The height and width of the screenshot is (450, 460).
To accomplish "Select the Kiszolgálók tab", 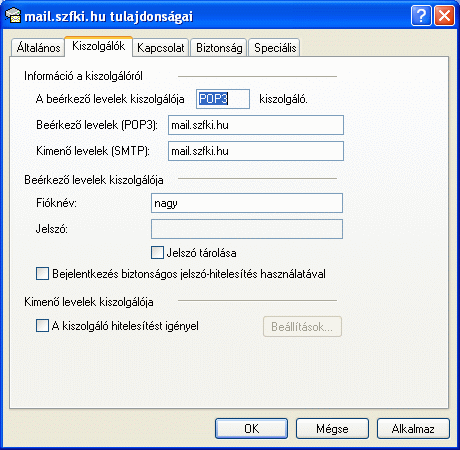I will [99, 46].
